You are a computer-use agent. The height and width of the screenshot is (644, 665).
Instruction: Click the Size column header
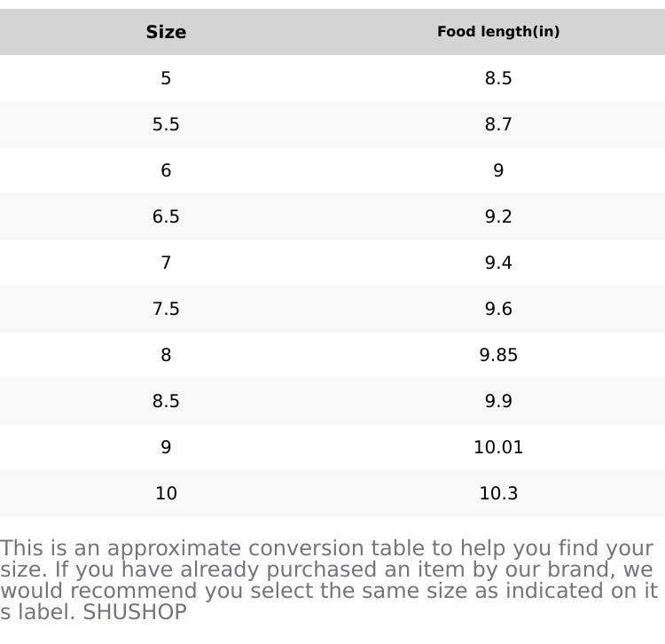click(166, 32)
